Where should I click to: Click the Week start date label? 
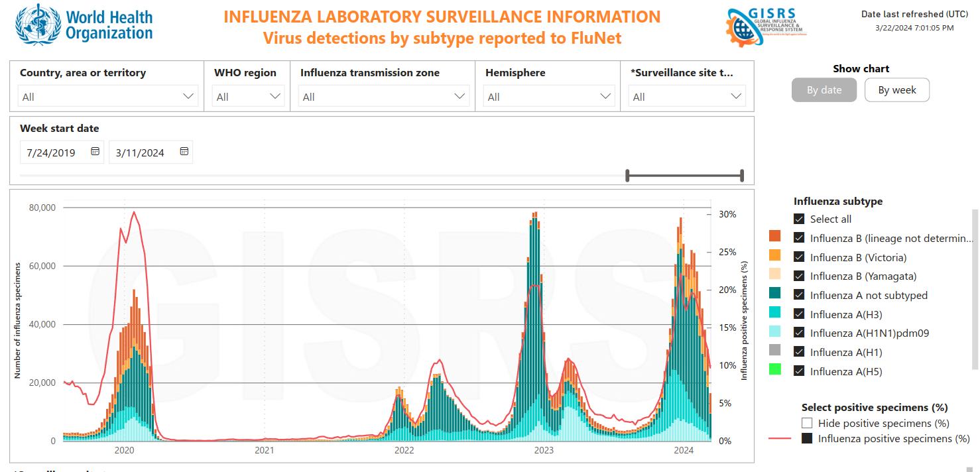pos(60,128)
